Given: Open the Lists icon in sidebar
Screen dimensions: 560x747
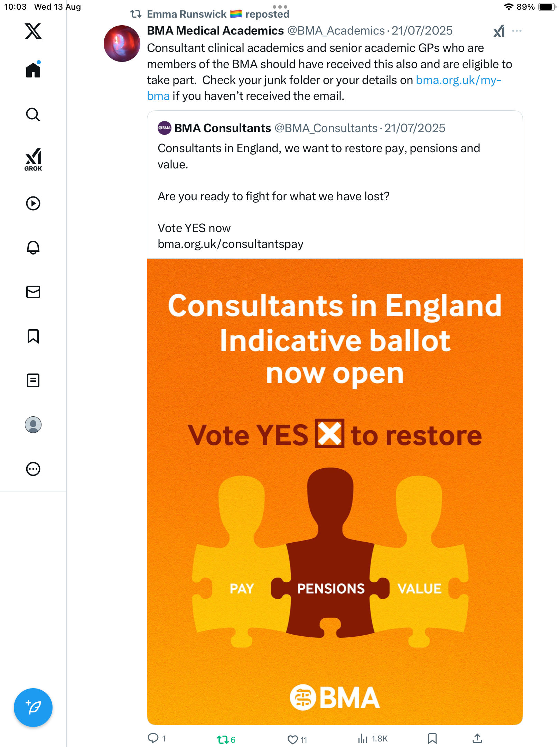Looking at the screenshot, I should pyautogui.click(x=33, y=380).
